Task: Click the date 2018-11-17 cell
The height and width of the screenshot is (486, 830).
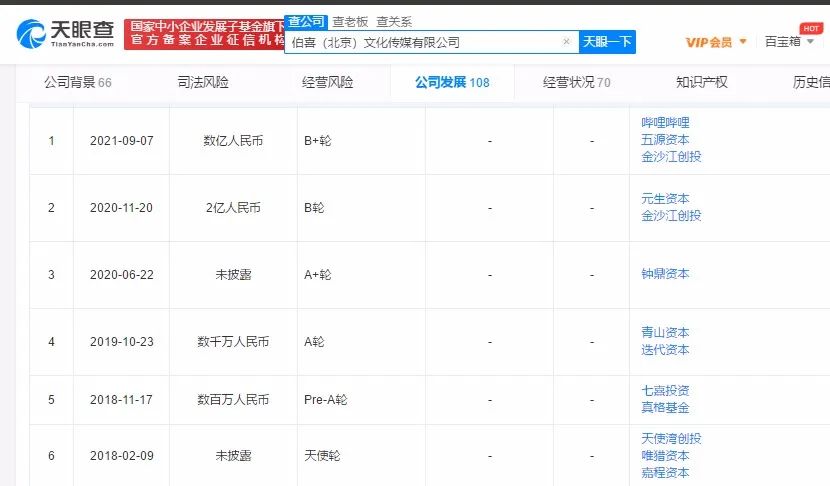Action: 122,400
